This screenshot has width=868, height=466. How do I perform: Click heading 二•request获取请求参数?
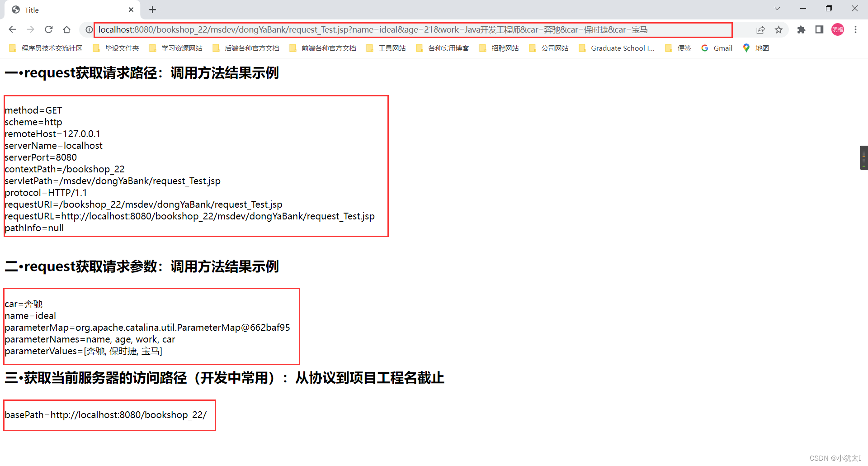(x=142, y=266)
